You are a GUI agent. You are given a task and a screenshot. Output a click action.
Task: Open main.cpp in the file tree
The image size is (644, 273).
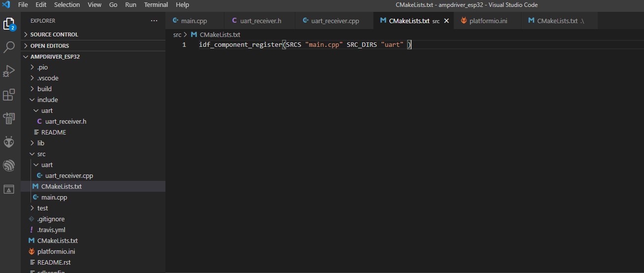tap(54, 198)
